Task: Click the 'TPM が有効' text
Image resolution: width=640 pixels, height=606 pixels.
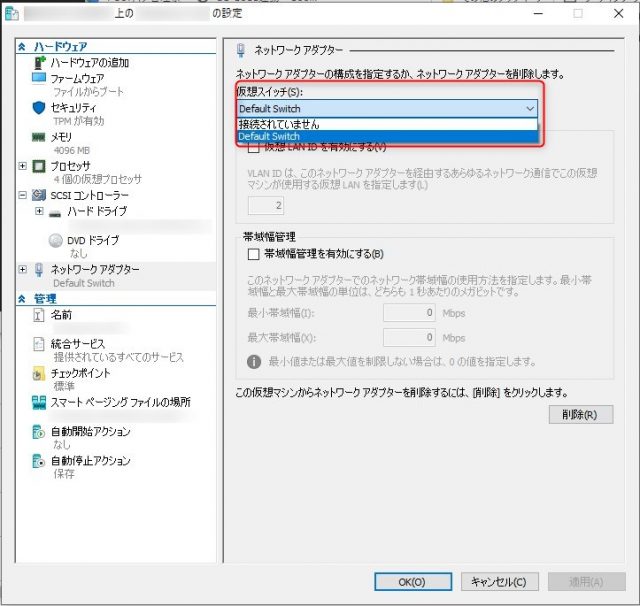Action: (79, 121)
